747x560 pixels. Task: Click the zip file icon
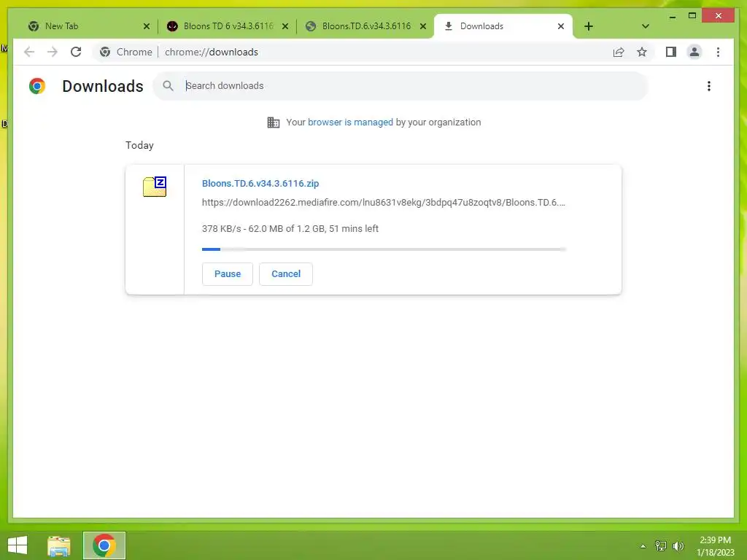pyautogui.click(x=155, y=186)
